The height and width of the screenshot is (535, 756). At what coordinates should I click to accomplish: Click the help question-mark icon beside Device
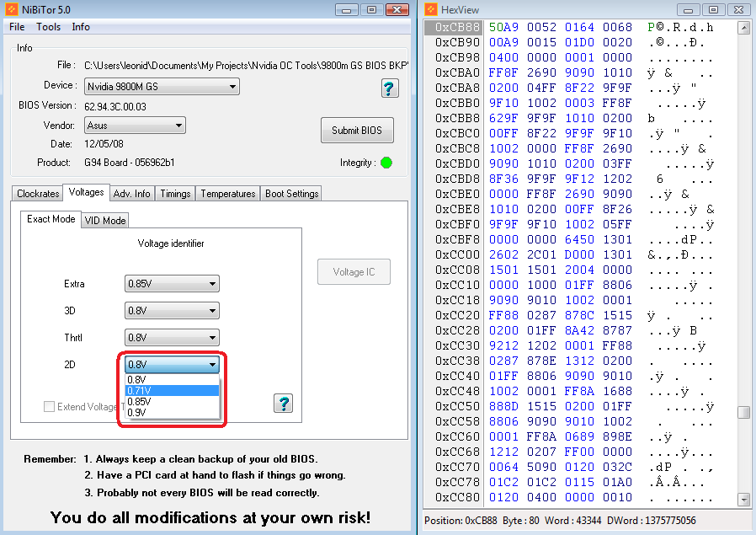(390, 88)
